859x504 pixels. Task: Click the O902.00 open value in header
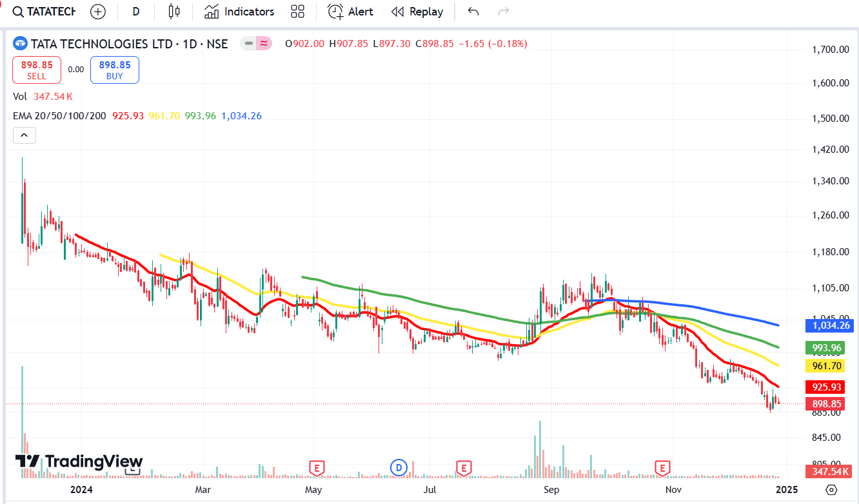(305, 44)
